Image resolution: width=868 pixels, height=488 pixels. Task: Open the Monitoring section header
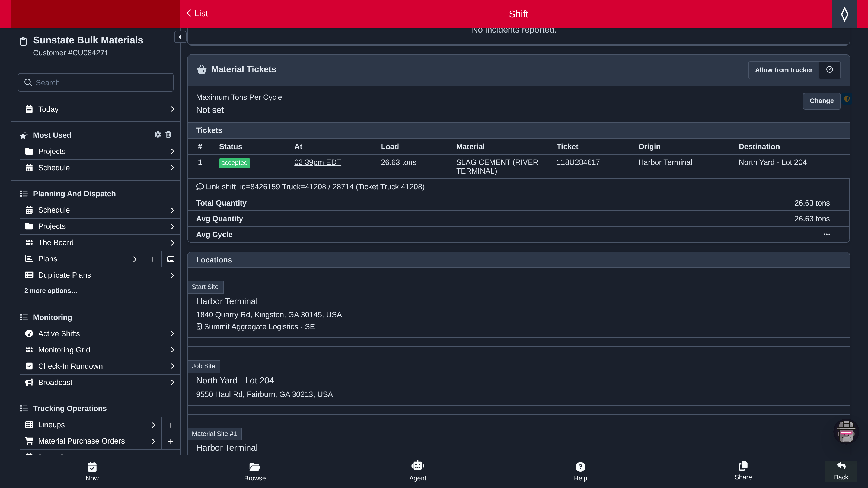(52, 317)
